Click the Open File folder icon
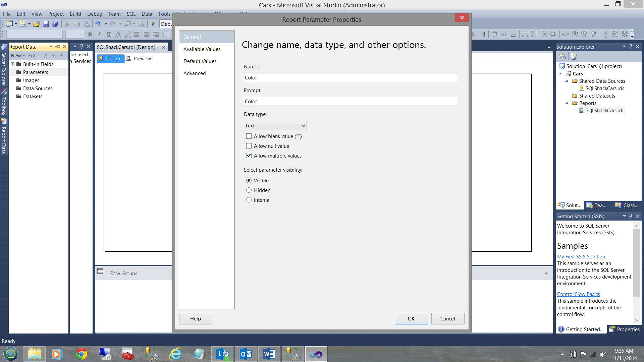 [x=37, y=24]
